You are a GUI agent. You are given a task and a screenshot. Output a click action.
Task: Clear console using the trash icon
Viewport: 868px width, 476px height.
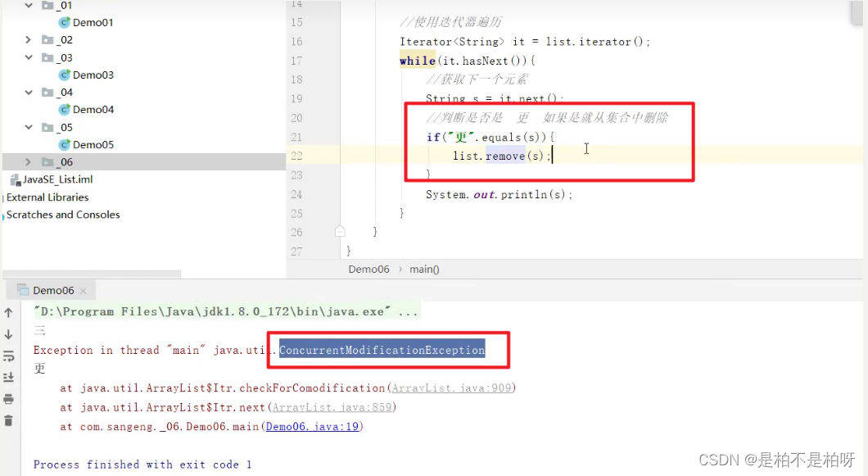point(9,420)
